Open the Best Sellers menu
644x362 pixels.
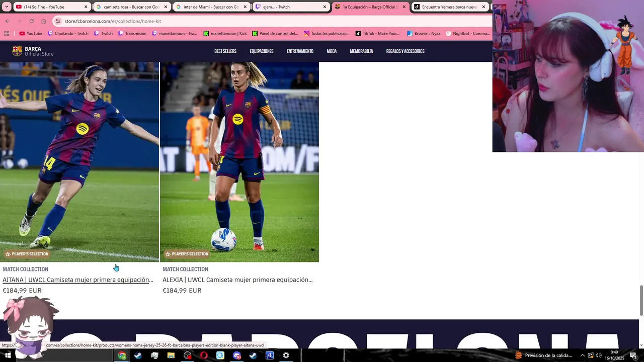click(x=225, y=51)
